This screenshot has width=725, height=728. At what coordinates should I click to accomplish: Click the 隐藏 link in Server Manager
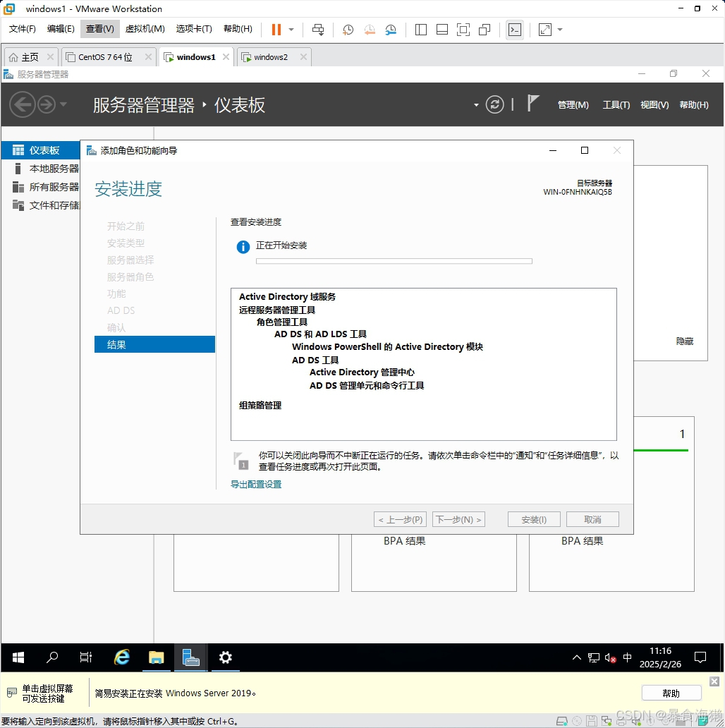685,341
